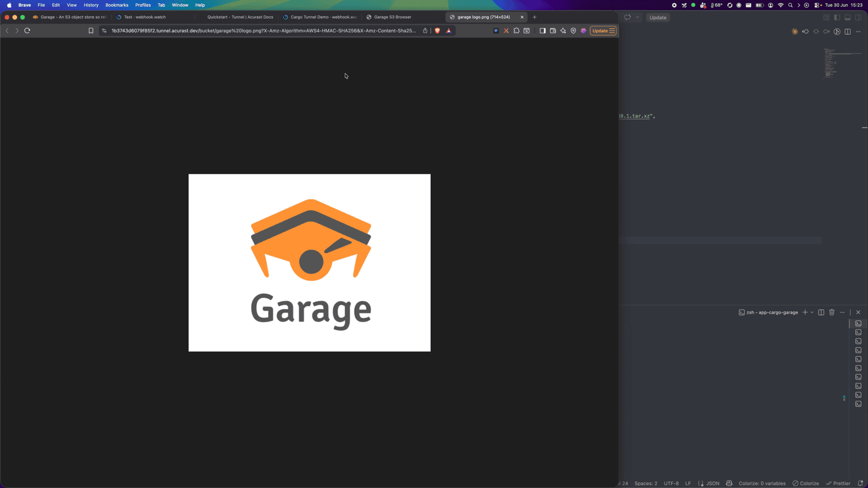This screenshot has width=868, height=488.
Task: Bookmark this page with the bookmark icon
Action: [91, 30]
